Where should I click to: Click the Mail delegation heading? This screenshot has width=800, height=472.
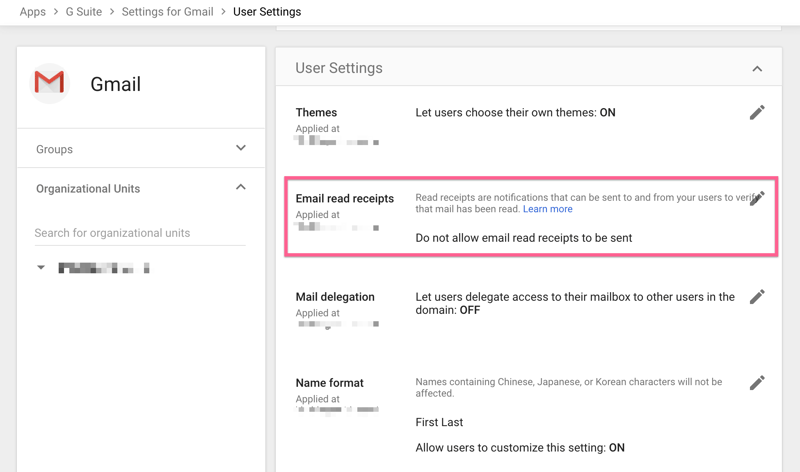click(x=335, y=297)
